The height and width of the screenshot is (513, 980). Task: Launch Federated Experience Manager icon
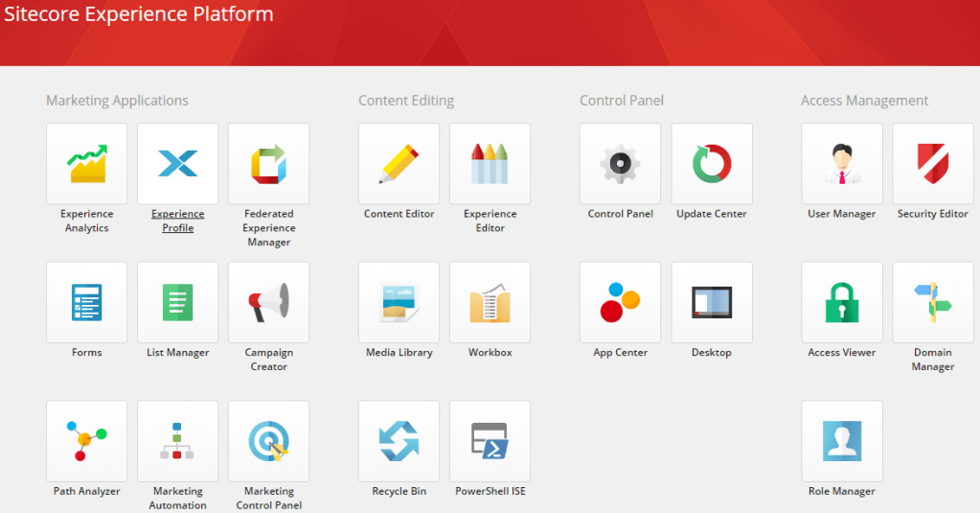(268, 164)
